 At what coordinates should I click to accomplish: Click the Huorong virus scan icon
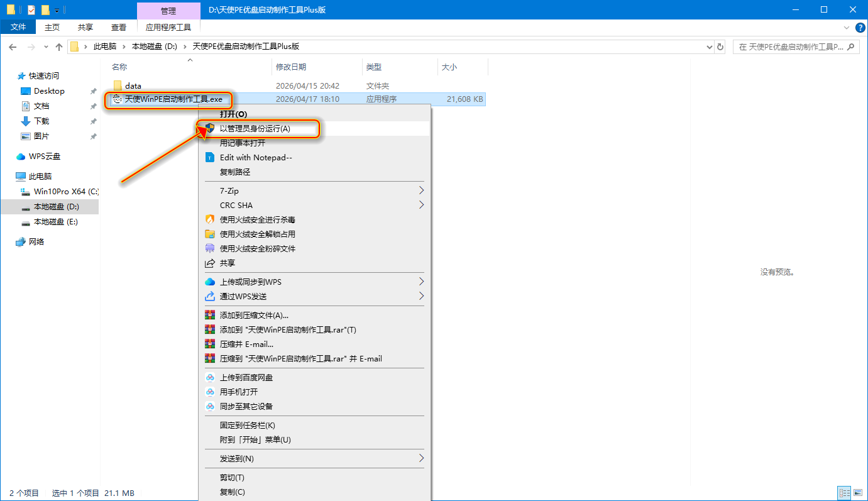[210, 219]
